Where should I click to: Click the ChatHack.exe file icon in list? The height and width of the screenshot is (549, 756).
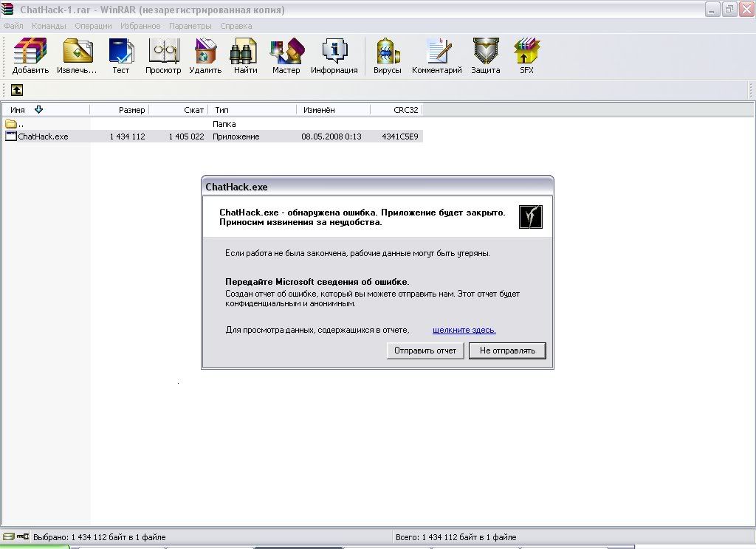click(10, 137)
